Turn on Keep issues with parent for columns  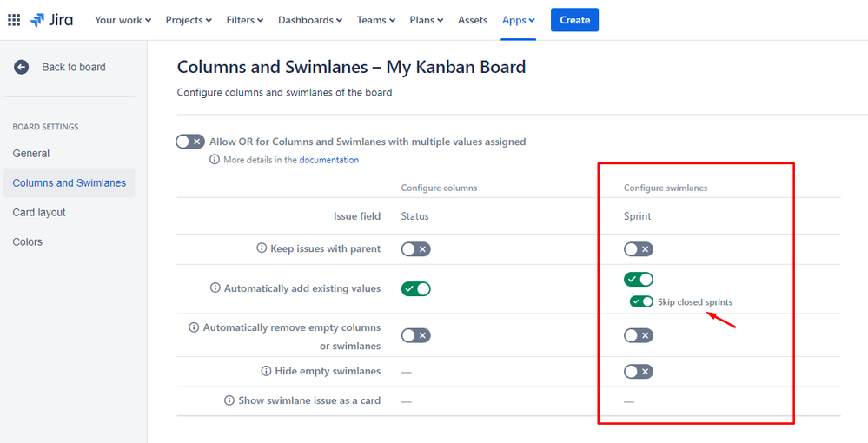coord(415,249)
